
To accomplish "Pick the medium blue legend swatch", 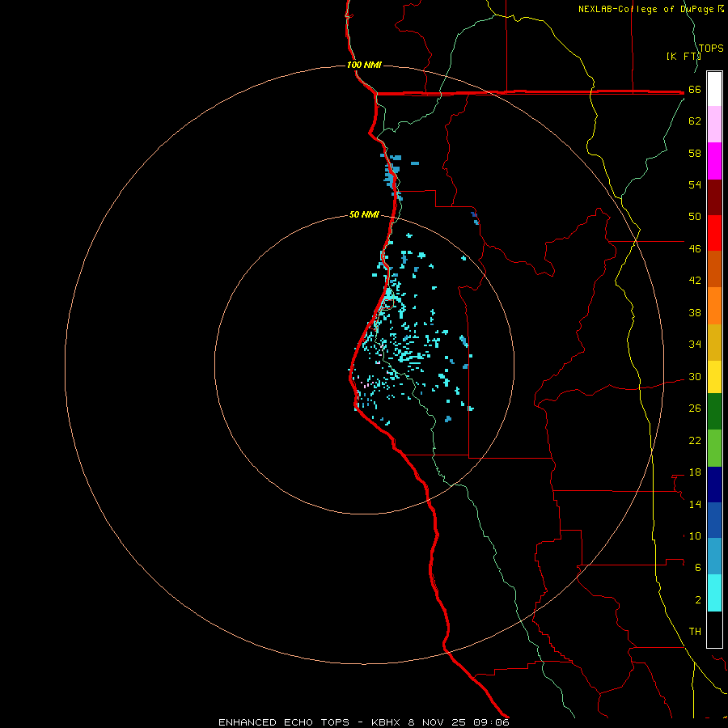I will tap(714, 520).
